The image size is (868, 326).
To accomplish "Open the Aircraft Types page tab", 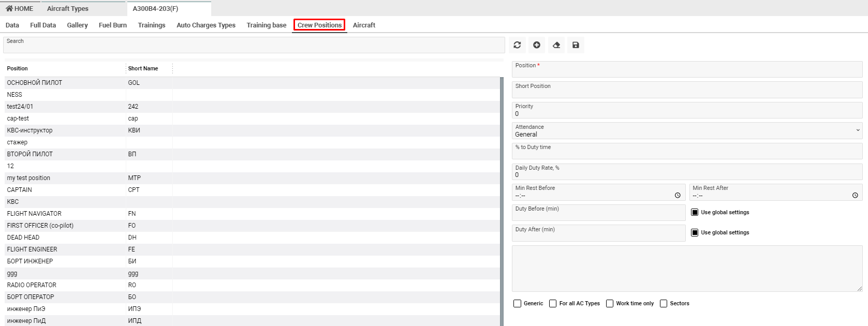I will 68,9.
